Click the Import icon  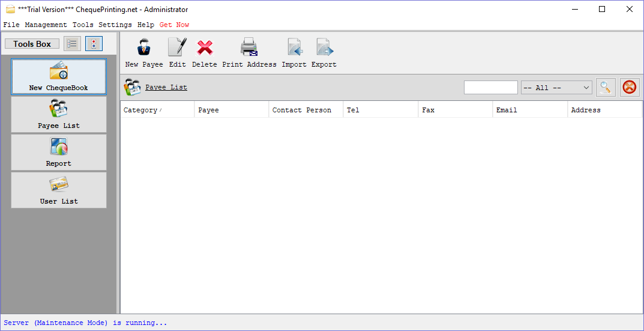pyautogui.click(x=295, y=47)
